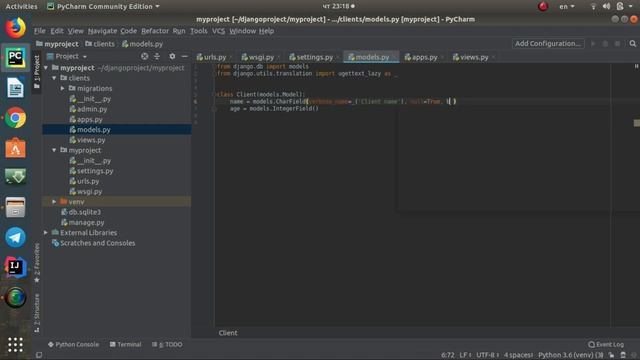
Task: Open the File menu
Action: tap(40, 31)
